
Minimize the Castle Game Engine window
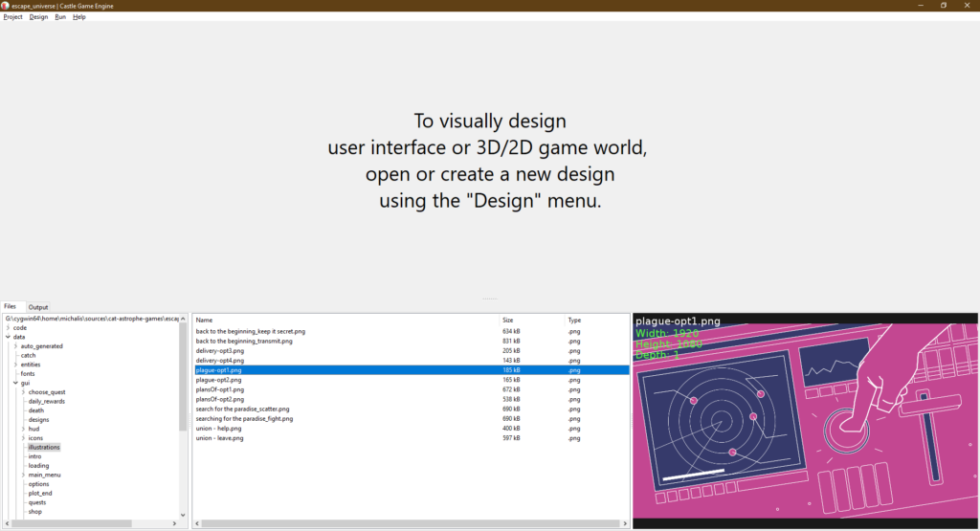[921, 6]
